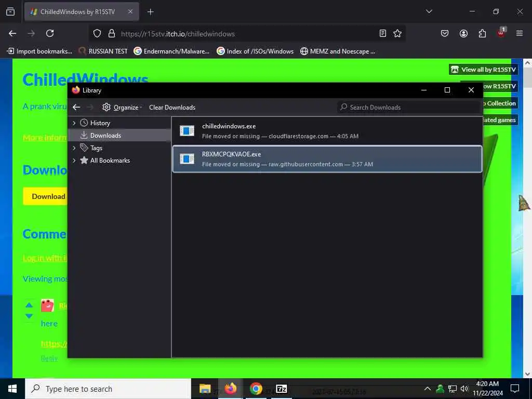The image size is (532, 399).
Task: Click View all by R15STV button
Action: point(484,70)
